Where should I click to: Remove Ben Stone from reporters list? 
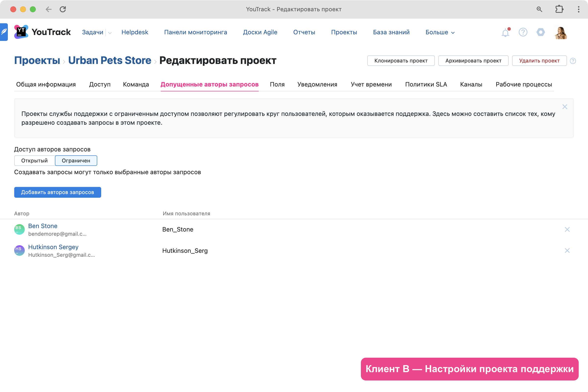tap(567, 230)
